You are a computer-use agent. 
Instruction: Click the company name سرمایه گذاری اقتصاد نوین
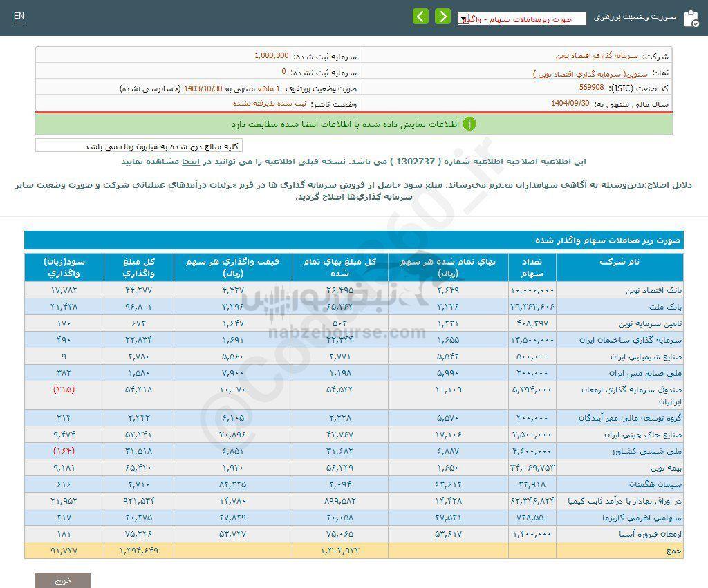coord(597,56)
